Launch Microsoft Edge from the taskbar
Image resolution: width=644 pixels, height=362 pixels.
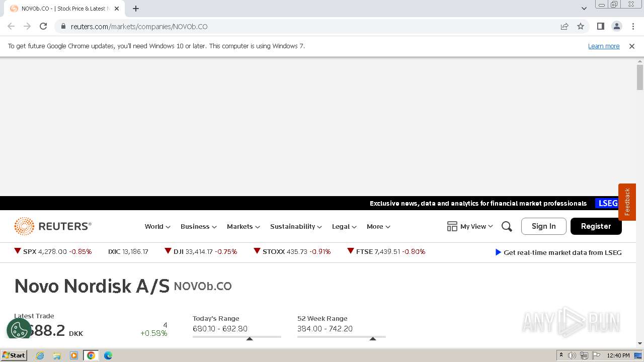coord(108,355)
